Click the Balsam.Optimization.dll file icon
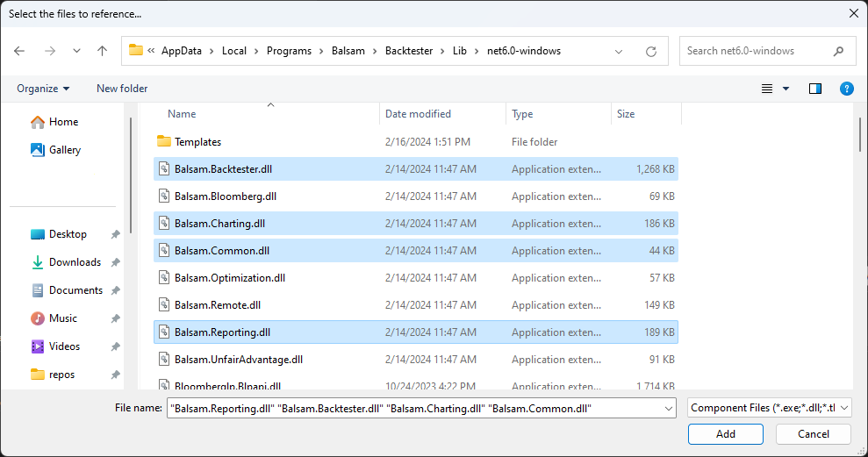The image size is (868, 457). [164, 277]
